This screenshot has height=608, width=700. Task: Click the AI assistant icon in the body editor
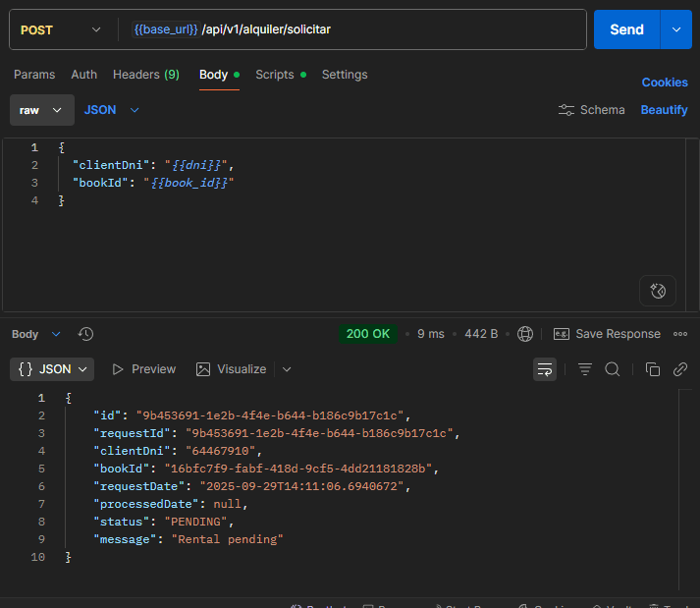658,291
